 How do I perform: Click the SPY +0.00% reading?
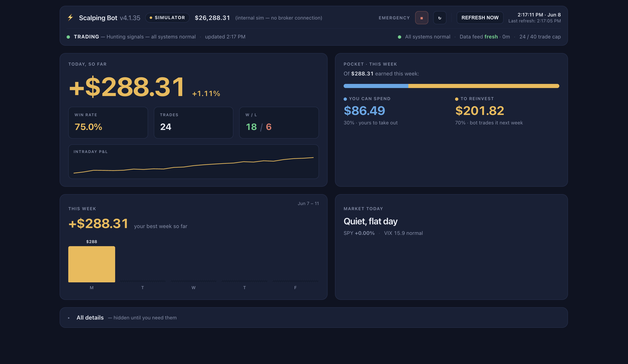pyautogui.click(x=359, y=233)
